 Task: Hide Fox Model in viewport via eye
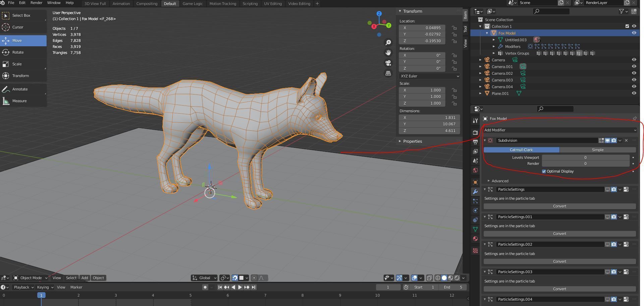(x=634, y=33)
